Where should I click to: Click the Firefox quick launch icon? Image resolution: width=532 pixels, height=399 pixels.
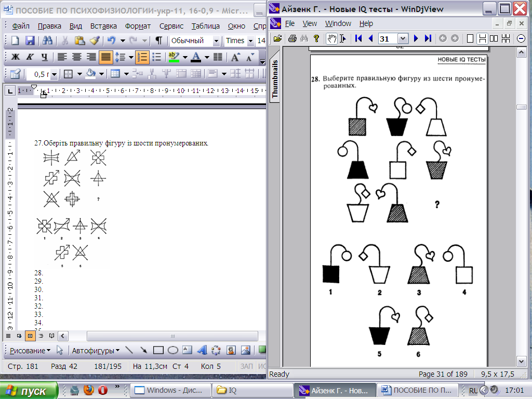coord(89,390)
